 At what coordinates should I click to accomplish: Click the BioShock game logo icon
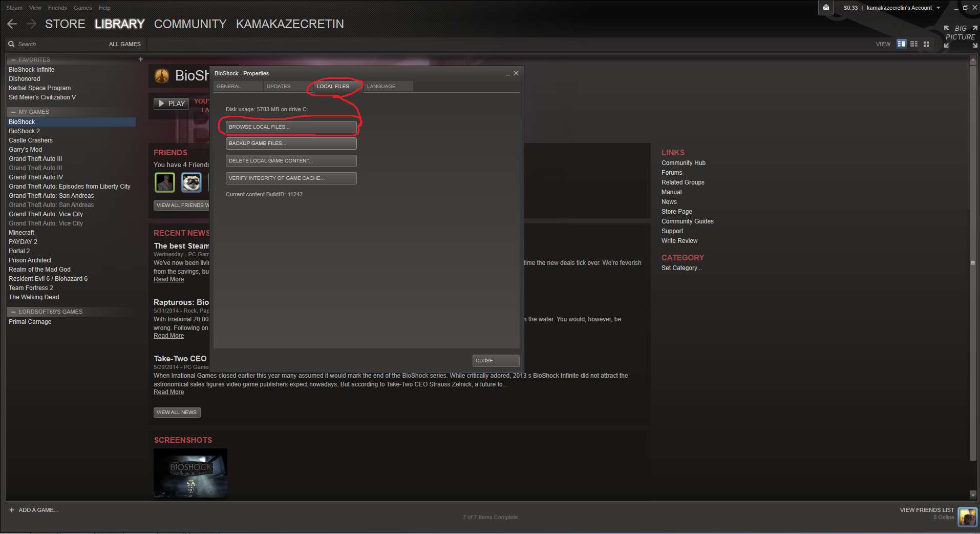(x=162, y=76)
